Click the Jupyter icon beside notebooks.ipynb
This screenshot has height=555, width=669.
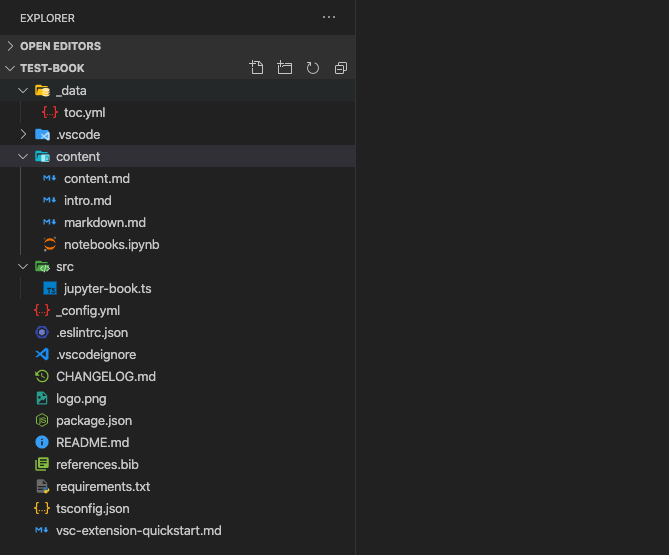[49, 244]
